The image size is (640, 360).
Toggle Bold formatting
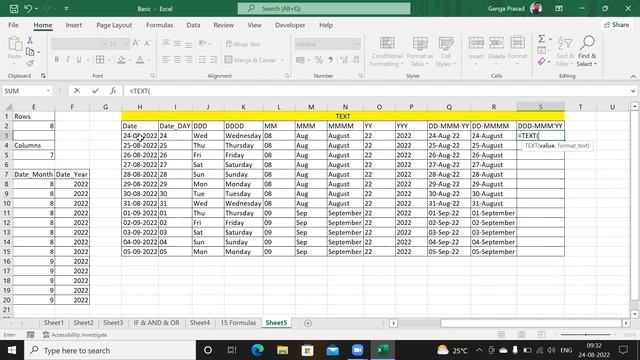(57, 60)
